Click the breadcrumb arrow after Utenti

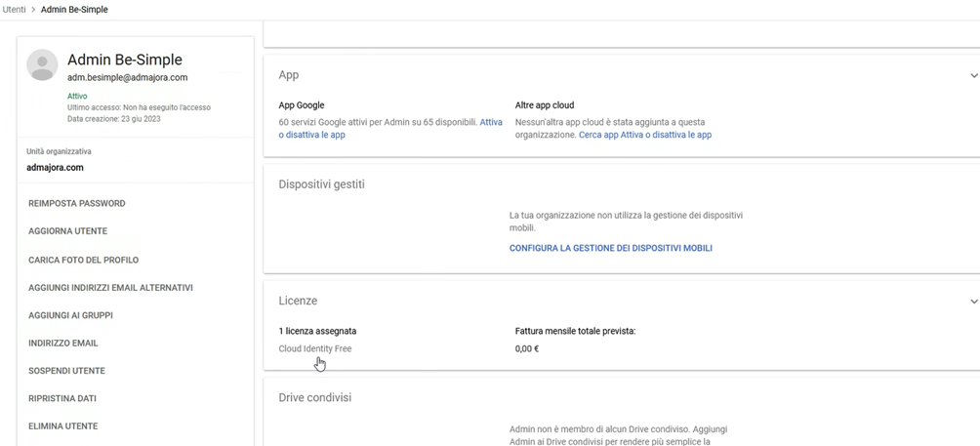(33, 10)
